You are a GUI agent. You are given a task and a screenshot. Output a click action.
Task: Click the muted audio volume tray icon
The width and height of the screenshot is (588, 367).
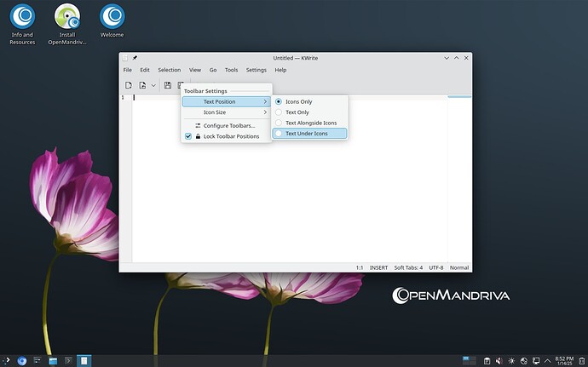pos(498,361)
